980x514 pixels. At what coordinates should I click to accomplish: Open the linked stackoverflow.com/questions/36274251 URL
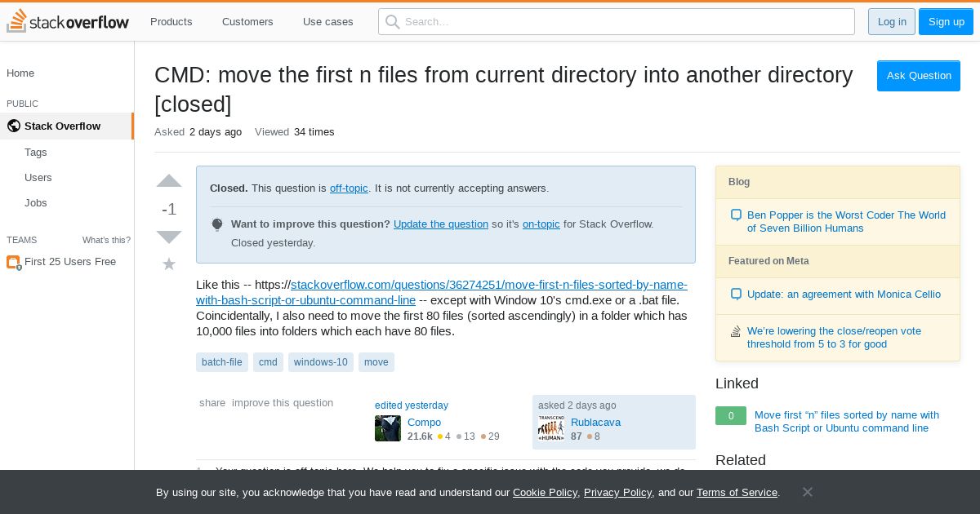[x=442, y=292]
